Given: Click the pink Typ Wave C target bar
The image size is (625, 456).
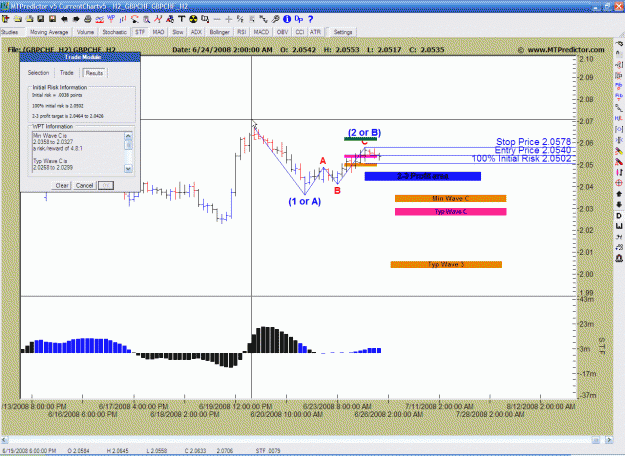Looking at the screenshot, I should tap(450, 212).
